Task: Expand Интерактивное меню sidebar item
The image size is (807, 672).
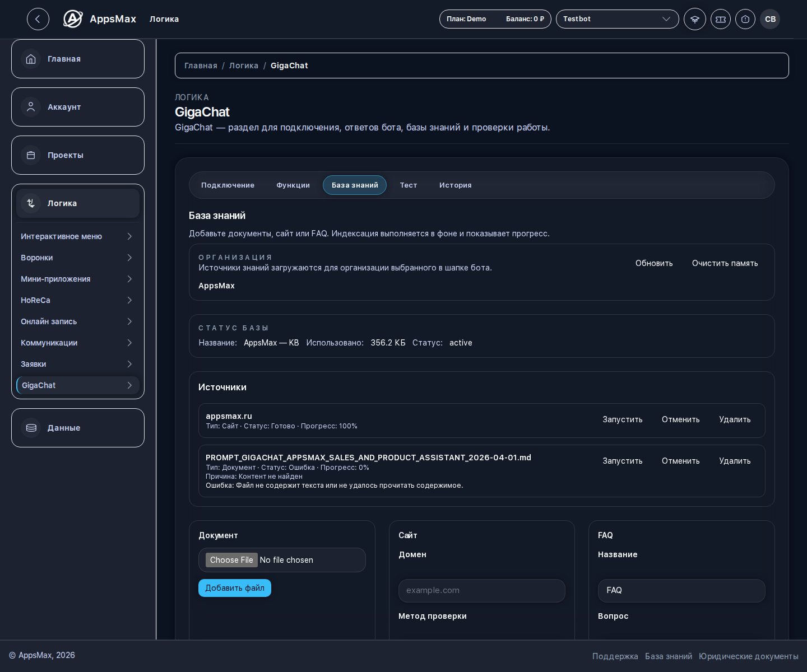Action: (77, 236)
